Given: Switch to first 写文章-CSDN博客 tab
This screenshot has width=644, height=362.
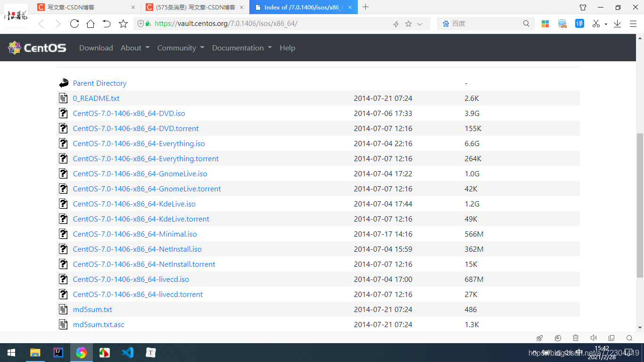Looking at the screenshot, I should tap(86, 7).
